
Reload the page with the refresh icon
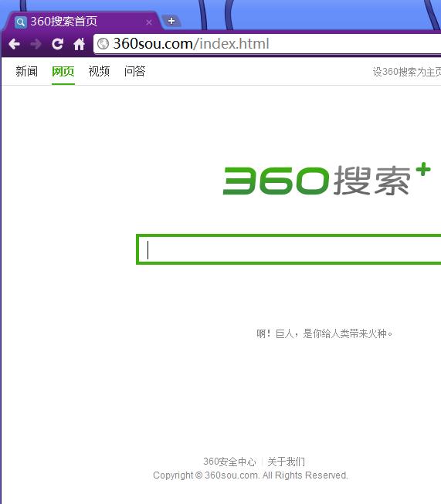[x=58, y=44]
